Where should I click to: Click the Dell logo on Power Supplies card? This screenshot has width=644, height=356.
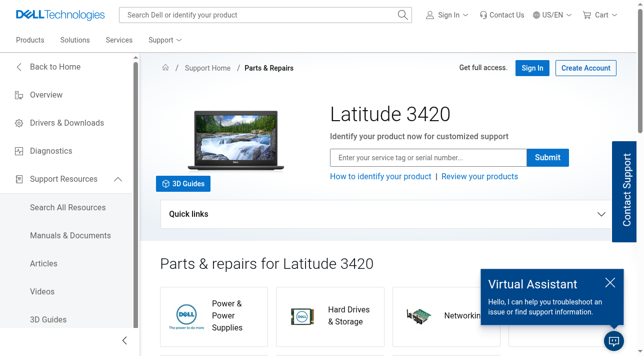pos(186,317)
